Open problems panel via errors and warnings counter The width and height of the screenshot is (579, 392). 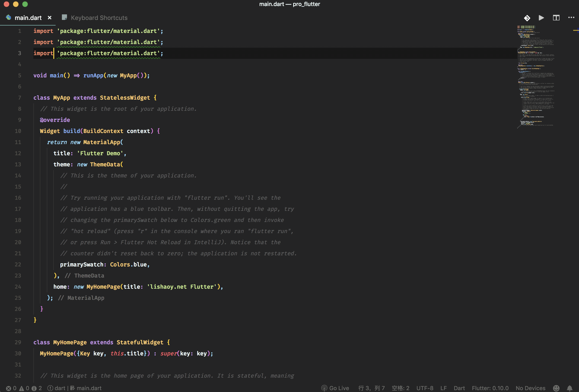[24, 388]
